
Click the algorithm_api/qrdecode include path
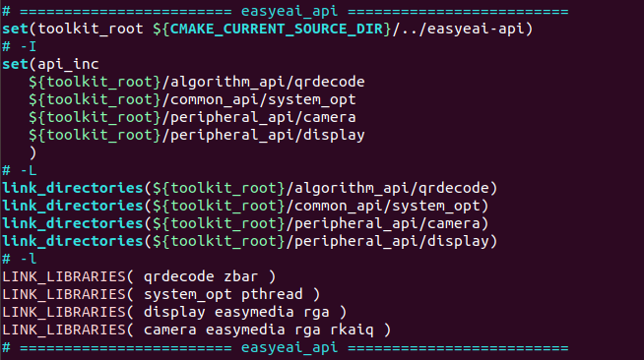(197, 82)
